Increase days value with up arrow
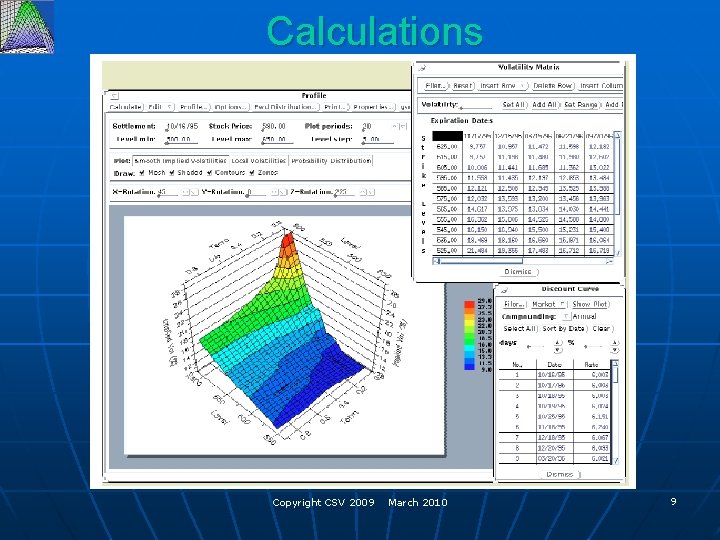720x540 pixels. click(x=557, y=343)
